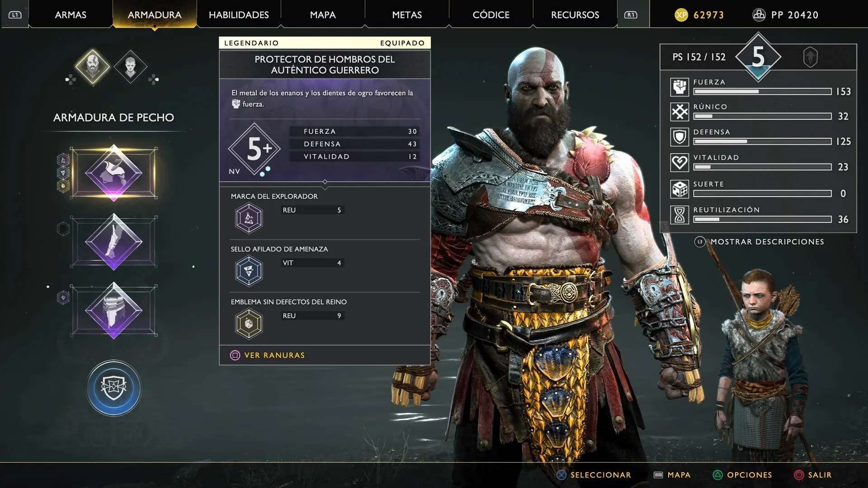Open the Habilidades tab

click(239, 14)
